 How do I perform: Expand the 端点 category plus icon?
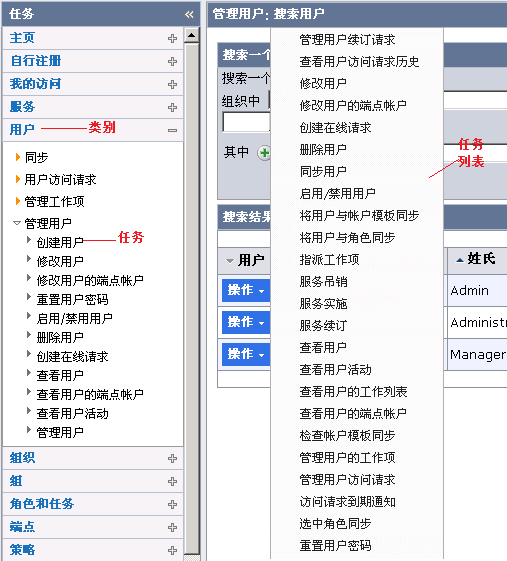pos(172,527)
